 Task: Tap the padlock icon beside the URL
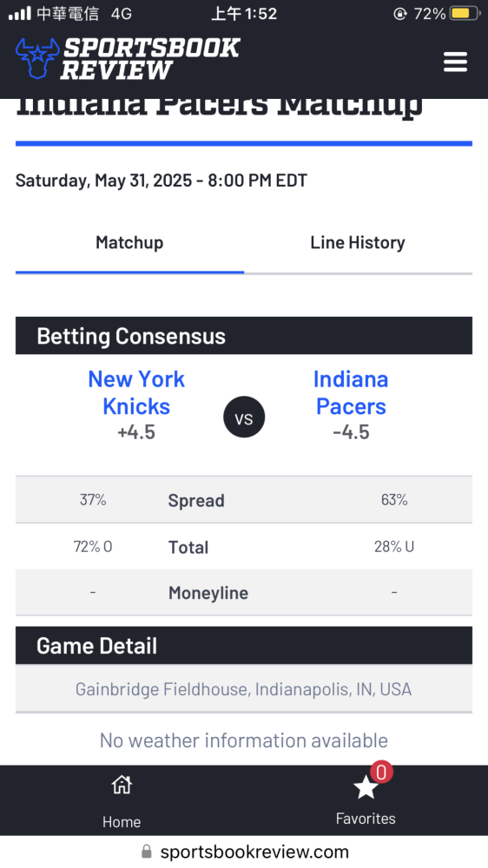pos(146,852)
